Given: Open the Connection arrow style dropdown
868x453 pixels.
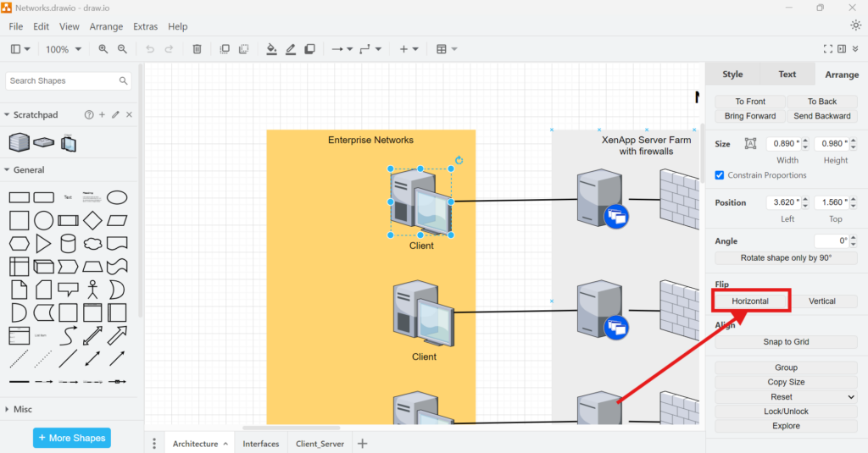Looking at the screenshot, I should pyautogui.click(x=342, y=49).
